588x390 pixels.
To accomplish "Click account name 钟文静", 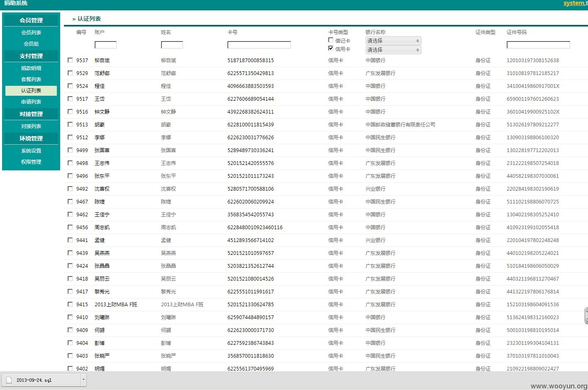I will [102, 111].
